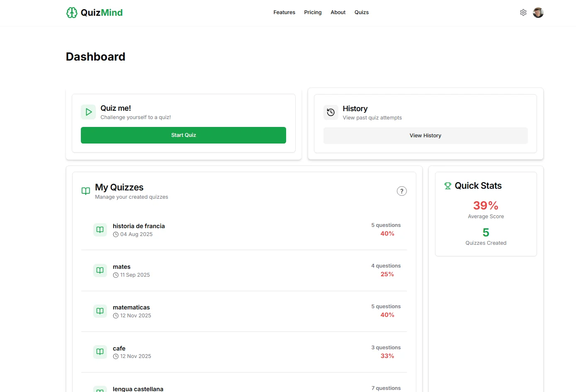This screenshot has width=576, height=392.
Task: Click the History clock icon
Action: (331, 112)
